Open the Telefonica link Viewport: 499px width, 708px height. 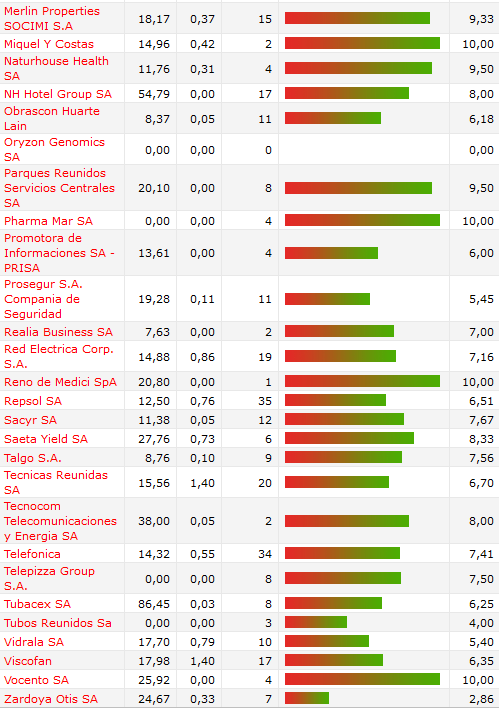tap(32, 554)
